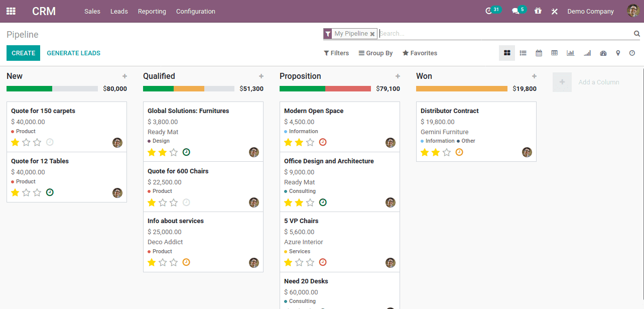644x309 pixels.
Task: Open activity clock on Info about services
Action: coord(186,262)
